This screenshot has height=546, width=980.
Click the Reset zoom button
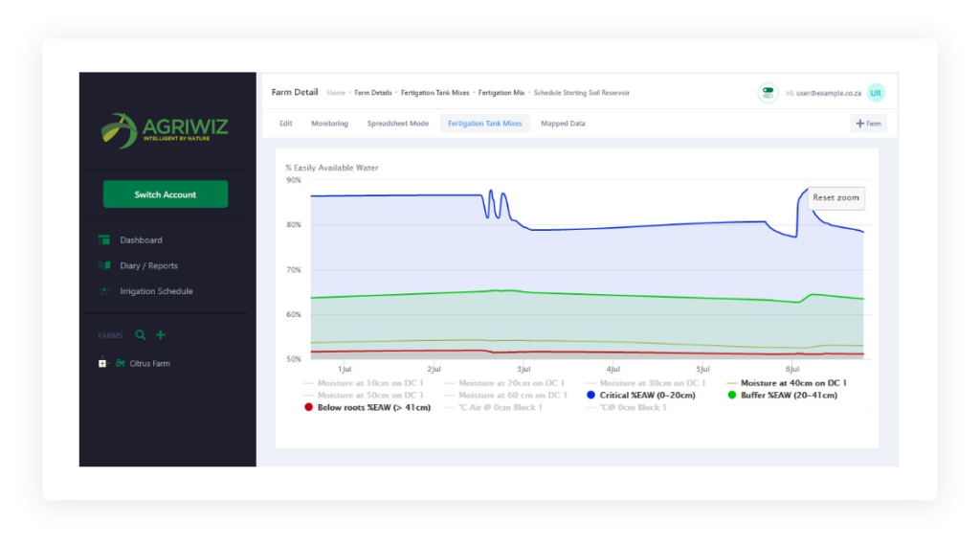tap(835, 198)
